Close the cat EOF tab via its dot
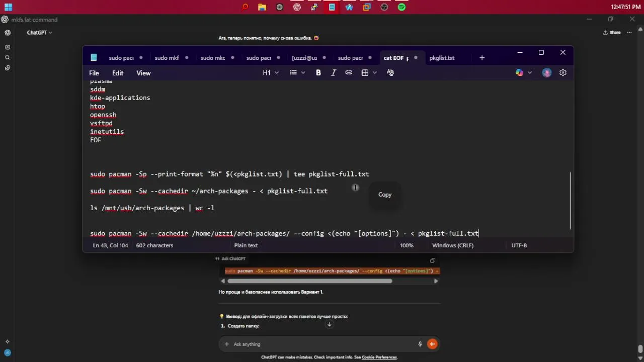The height and width of the screenshot is (362, 644). tap(416, 58)
